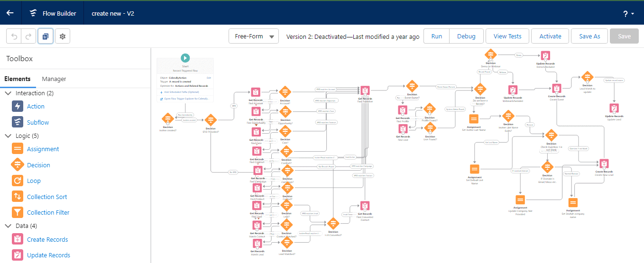Select the Subflow element icon
Viewport: 644px width, 263px height.
click(18, 122)
